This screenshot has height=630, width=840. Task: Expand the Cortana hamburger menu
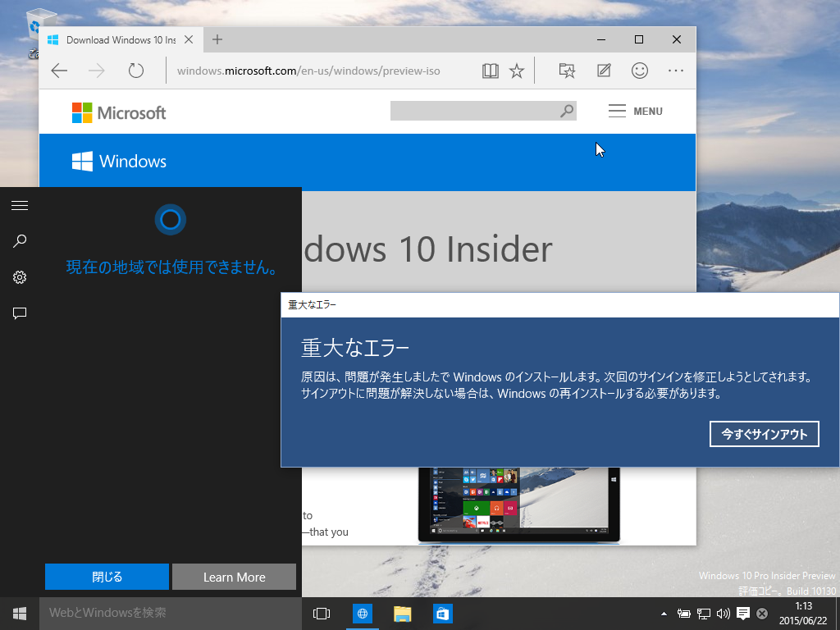pos(20,206)
